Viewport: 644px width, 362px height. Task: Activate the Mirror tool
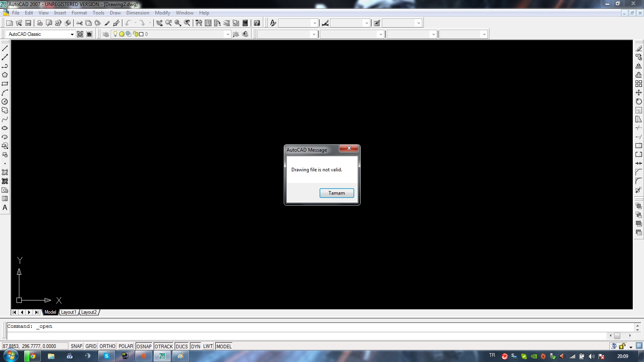(x=639, y=66)
